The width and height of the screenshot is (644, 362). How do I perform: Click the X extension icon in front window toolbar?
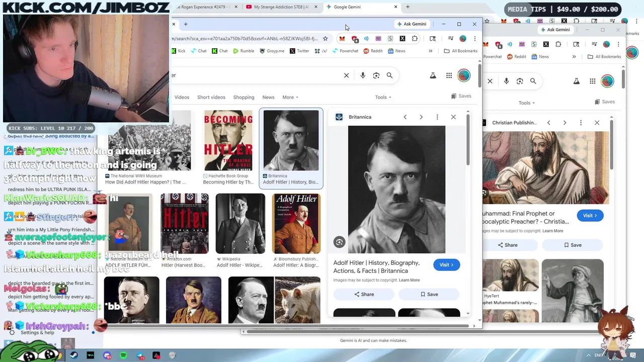(x=403, y=39)
